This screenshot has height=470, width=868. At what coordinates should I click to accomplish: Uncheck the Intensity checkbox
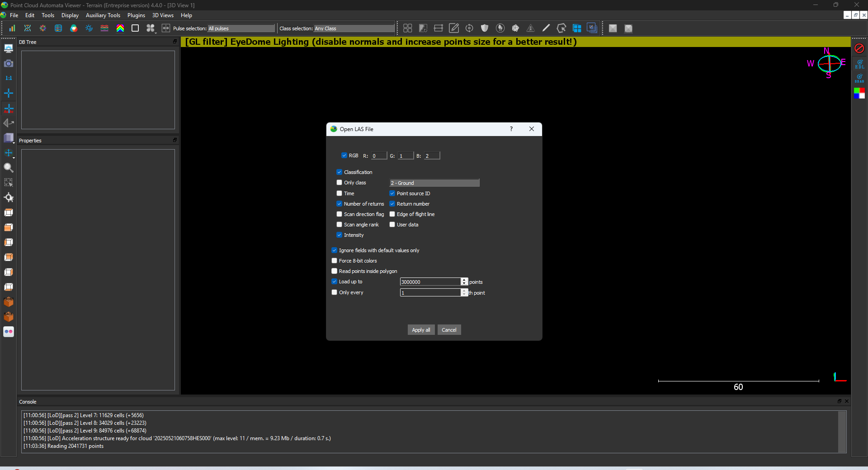pyautogui.click(x=340, y=235)
